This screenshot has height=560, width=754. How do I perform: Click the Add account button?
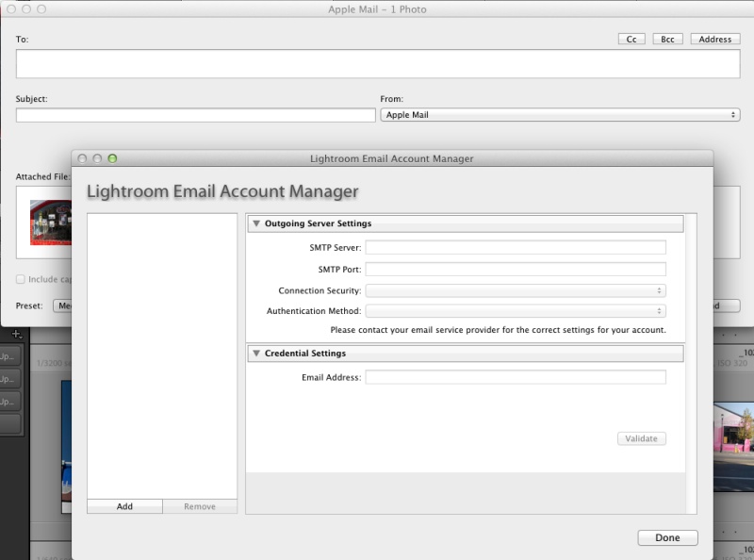(x=124, y=506)
